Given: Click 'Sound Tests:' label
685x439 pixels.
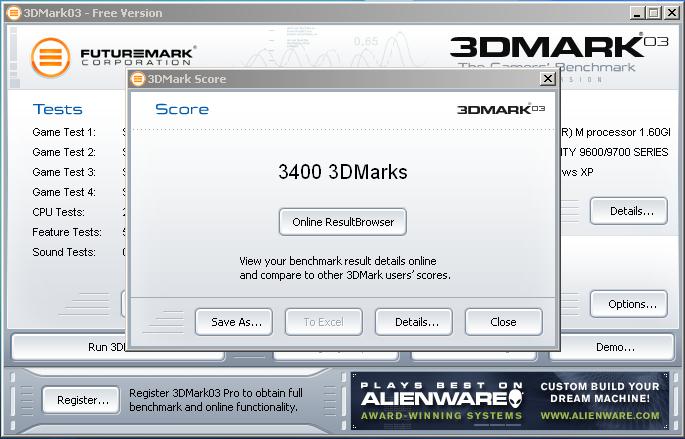Looking at the screenshot, I should [x=64, y=252].
